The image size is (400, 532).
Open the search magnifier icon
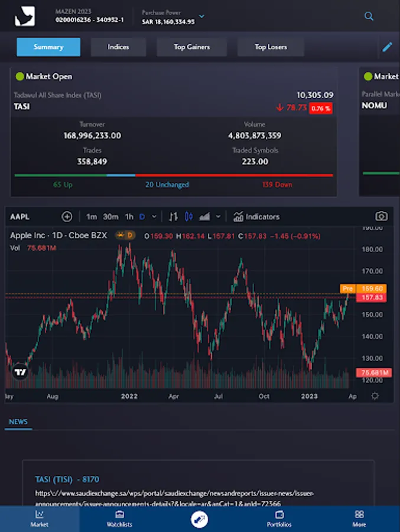click(x=369, y=16)
